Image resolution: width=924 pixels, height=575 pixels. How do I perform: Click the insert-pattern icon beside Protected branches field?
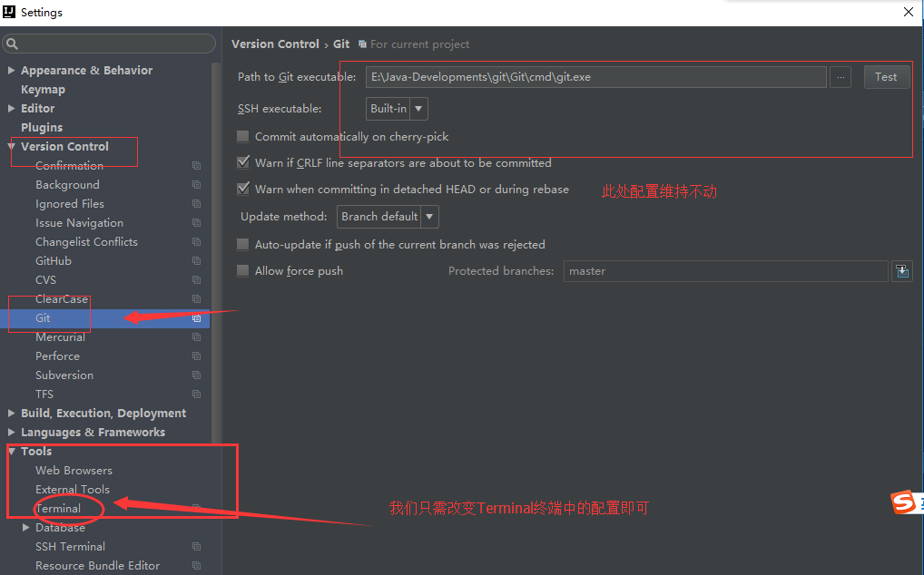click(901, 270)
